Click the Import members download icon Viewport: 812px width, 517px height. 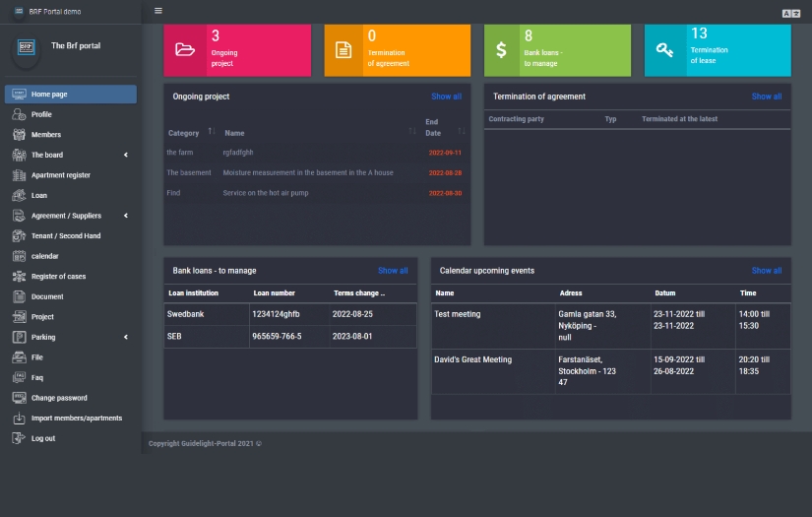point(19,419)
